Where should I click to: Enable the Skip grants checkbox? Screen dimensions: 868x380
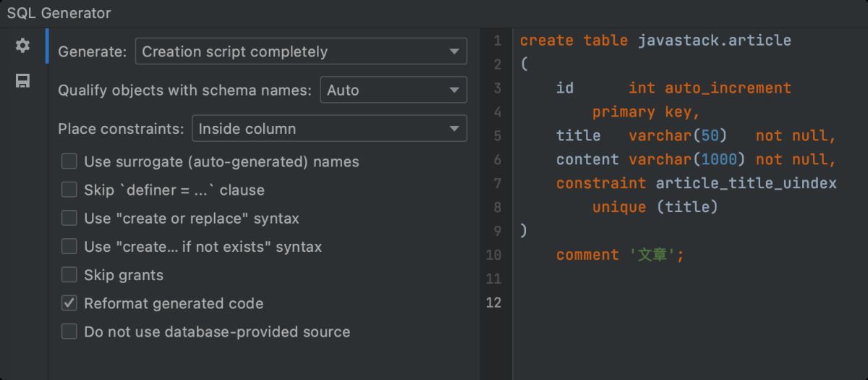point(69,275)
